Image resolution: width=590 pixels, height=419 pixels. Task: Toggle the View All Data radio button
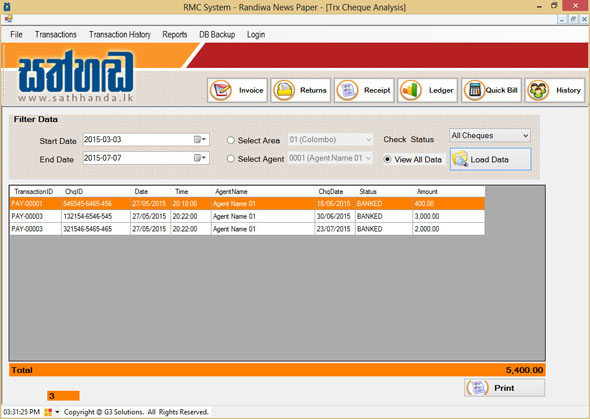pyautogui.click(x=387, y=159)
